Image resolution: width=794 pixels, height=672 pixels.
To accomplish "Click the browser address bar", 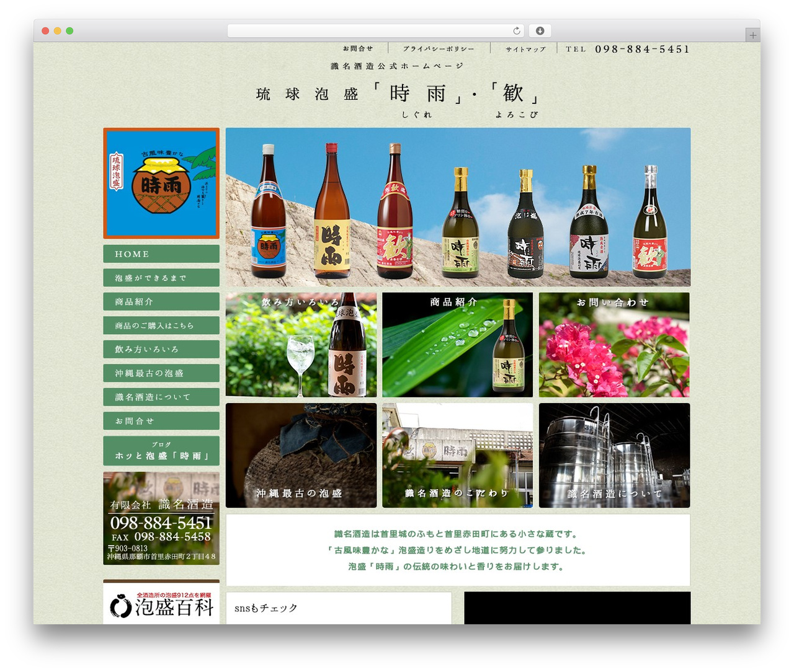I will (x=376, y=30).
